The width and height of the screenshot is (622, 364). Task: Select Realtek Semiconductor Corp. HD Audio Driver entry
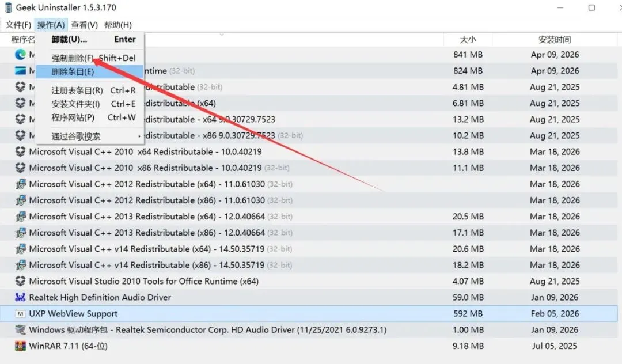pyautogui.click(x=309, y=330)
